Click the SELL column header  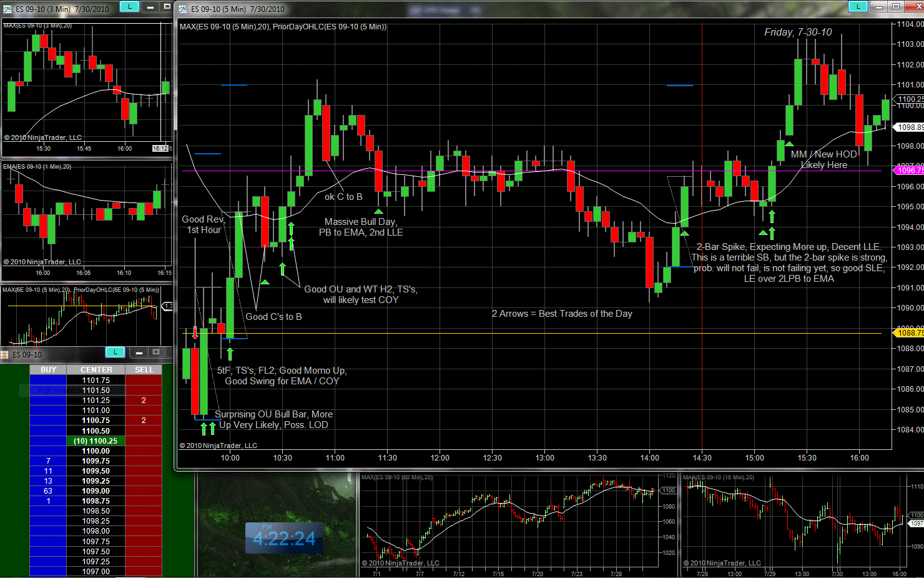(x=144, y=370)
